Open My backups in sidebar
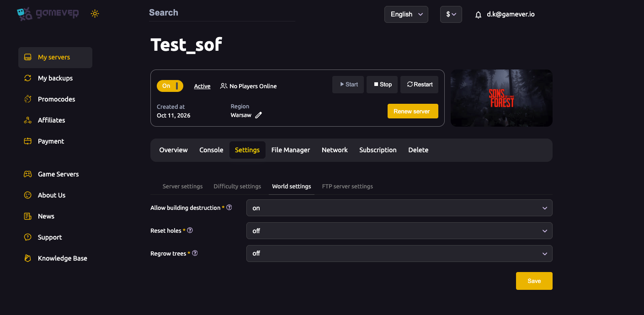This screenshot has height=315, width=644. tap(55, 78)
